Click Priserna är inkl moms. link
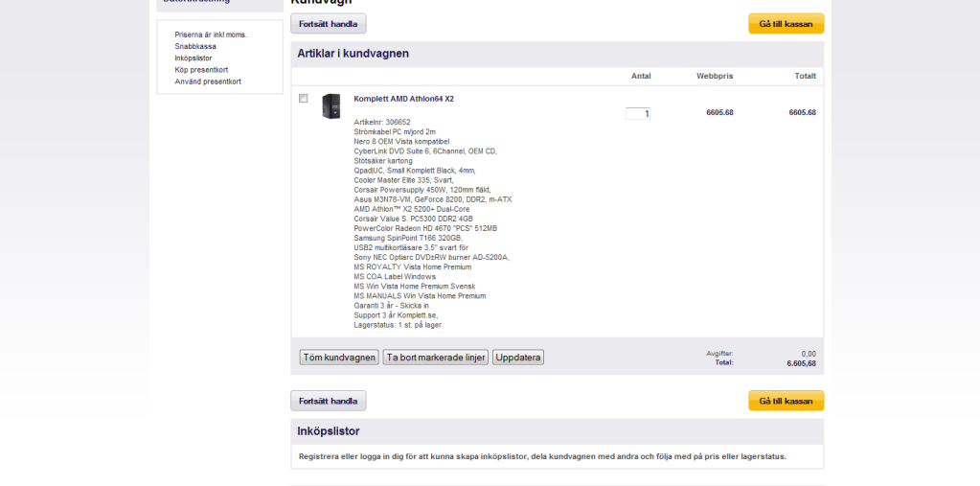 tap(211, 35)
